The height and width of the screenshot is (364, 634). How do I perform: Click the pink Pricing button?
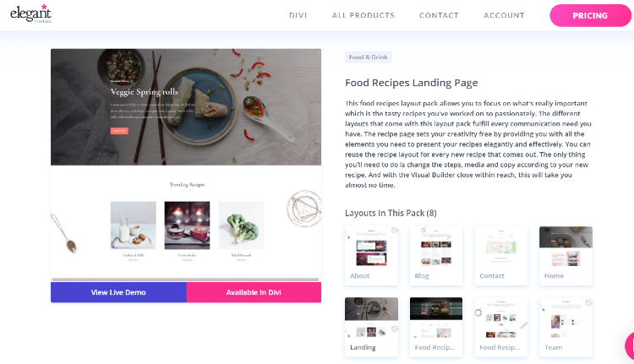click(590, 15)
